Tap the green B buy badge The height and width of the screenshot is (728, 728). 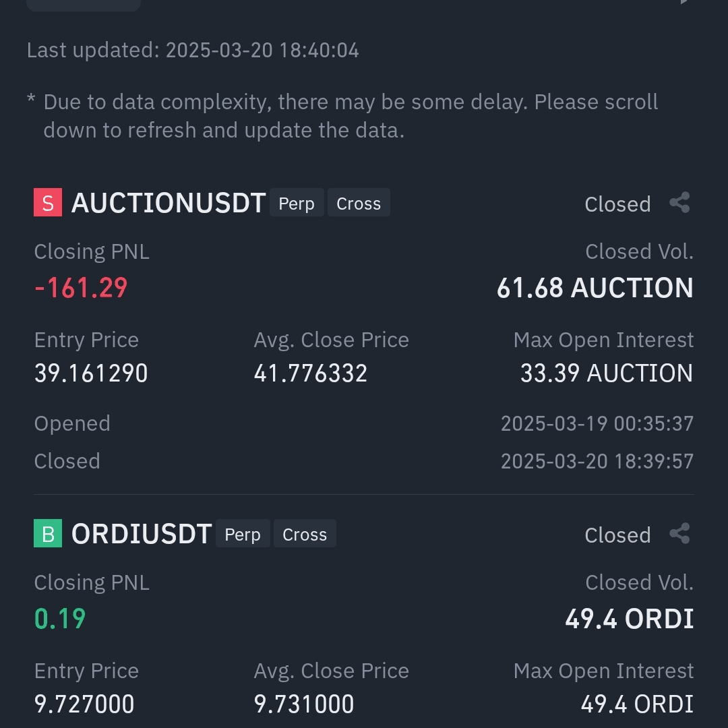(48, 533)
